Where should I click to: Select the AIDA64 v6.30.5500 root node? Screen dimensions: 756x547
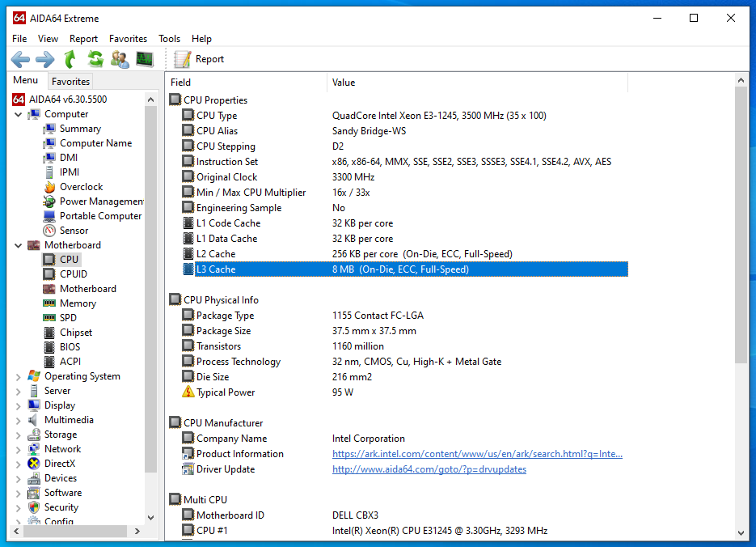click(59, 100)
